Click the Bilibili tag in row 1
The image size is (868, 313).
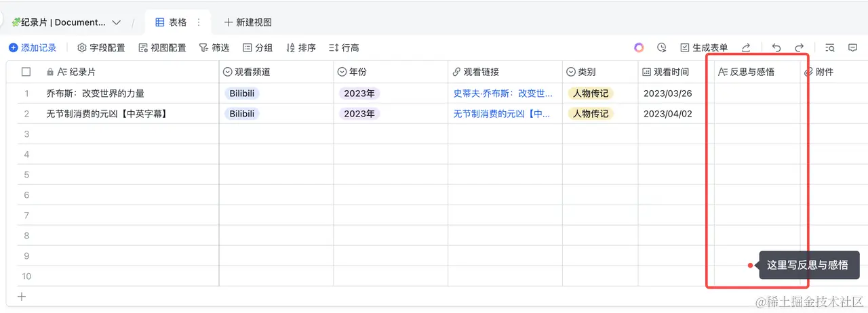pyautogui.click(x=242, y=93)
